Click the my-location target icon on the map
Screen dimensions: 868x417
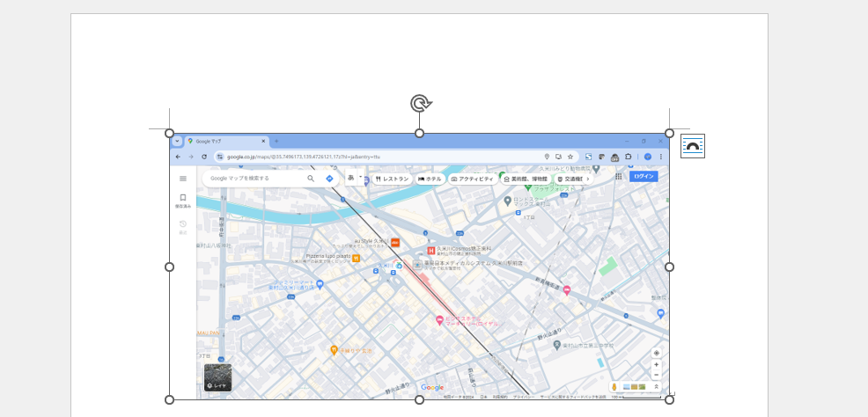coord(657,353)
